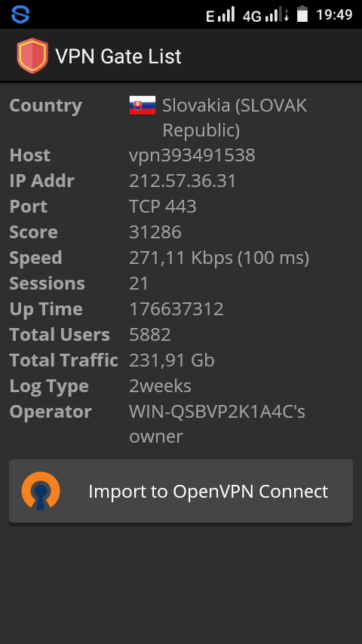The width and height of the screenshot is (362, 644).
Task: Tap the 4G signal strength icon
Action: (x=265, y=14)
